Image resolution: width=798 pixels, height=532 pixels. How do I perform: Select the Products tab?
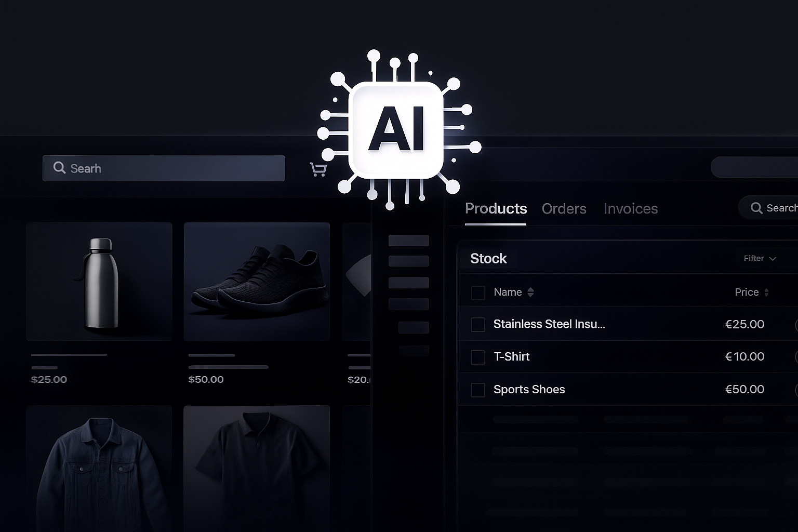(x=496, y=209)
